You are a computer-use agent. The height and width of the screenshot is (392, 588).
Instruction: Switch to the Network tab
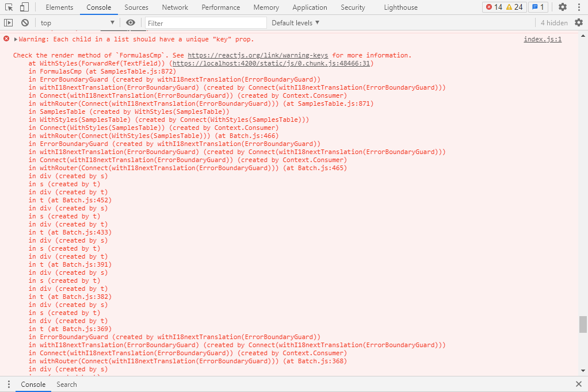(175, 7)
